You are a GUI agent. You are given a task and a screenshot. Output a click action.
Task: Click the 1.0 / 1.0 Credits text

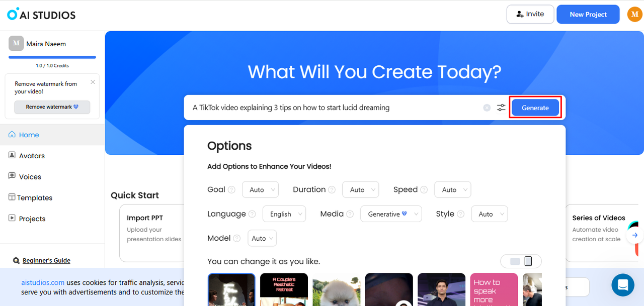52,66
